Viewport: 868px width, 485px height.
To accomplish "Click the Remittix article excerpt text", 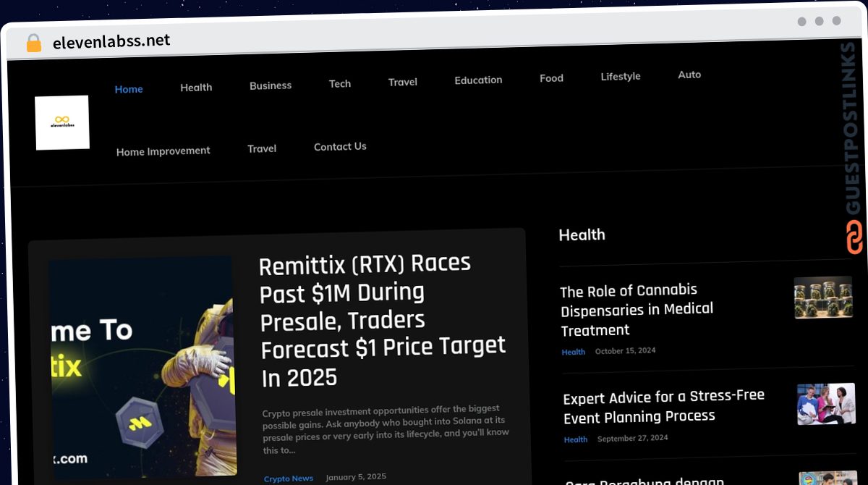I will tap(387, 429).
